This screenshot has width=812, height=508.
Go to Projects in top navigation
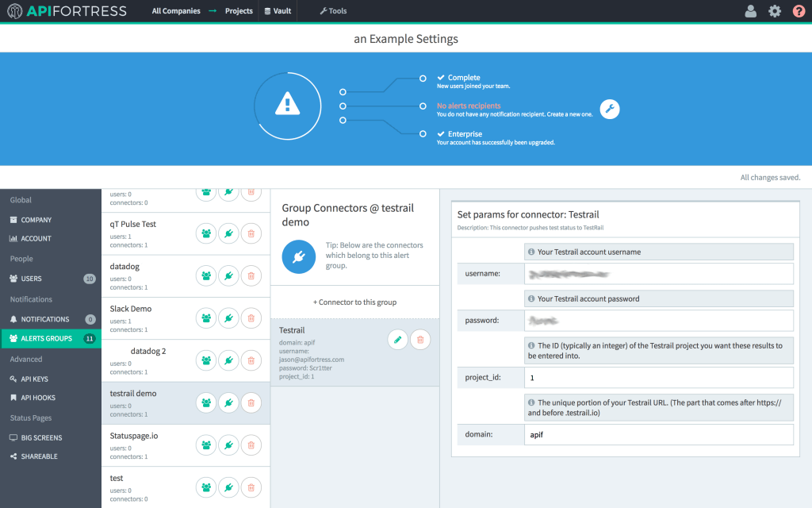238,11
